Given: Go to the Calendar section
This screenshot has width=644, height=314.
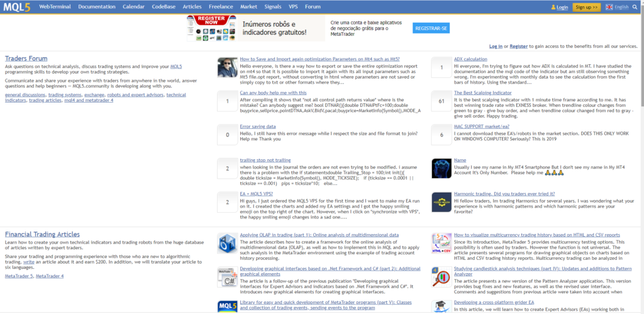Looking at the screenshot, I should pos(133,7).
